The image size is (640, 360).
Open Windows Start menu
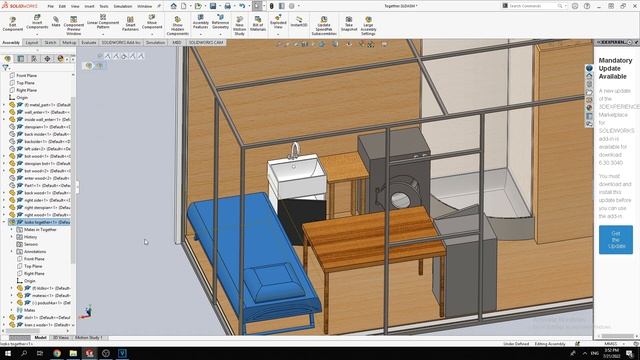click(7, 353)
